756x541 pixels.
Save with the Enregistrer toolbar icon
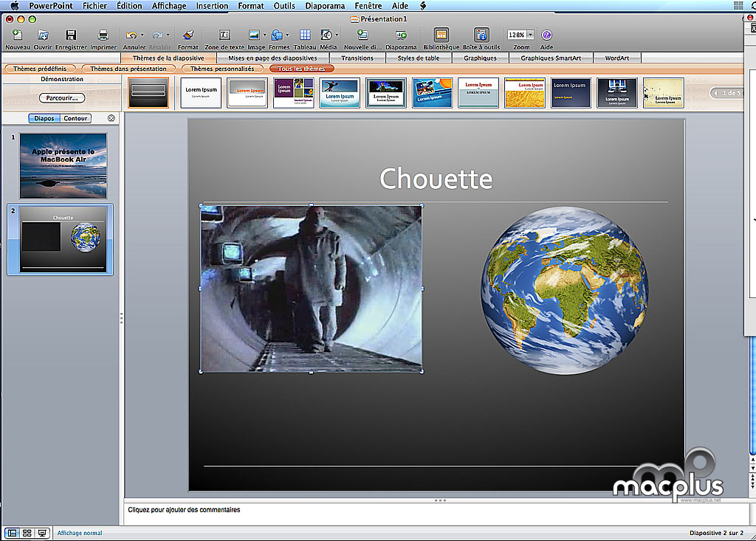coord(71,35)
